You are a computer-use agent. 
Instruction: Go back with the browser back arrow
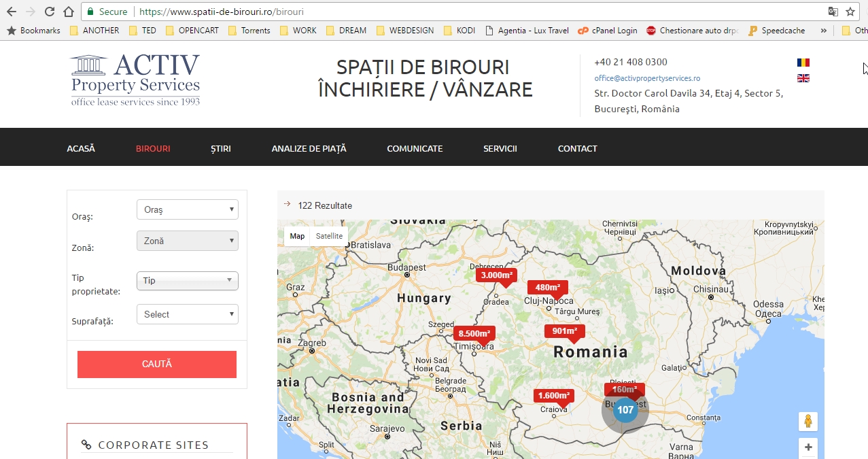[11, 12]
